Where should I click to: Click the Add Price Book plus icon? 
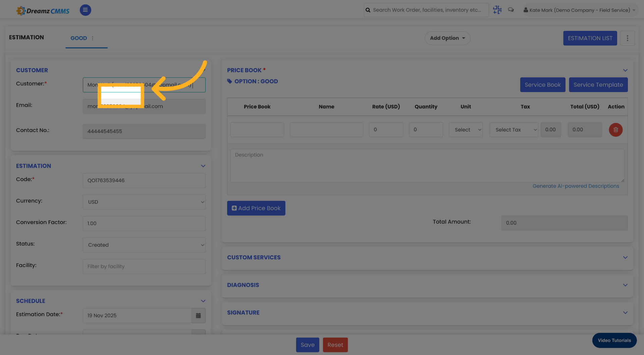[234, 208]
